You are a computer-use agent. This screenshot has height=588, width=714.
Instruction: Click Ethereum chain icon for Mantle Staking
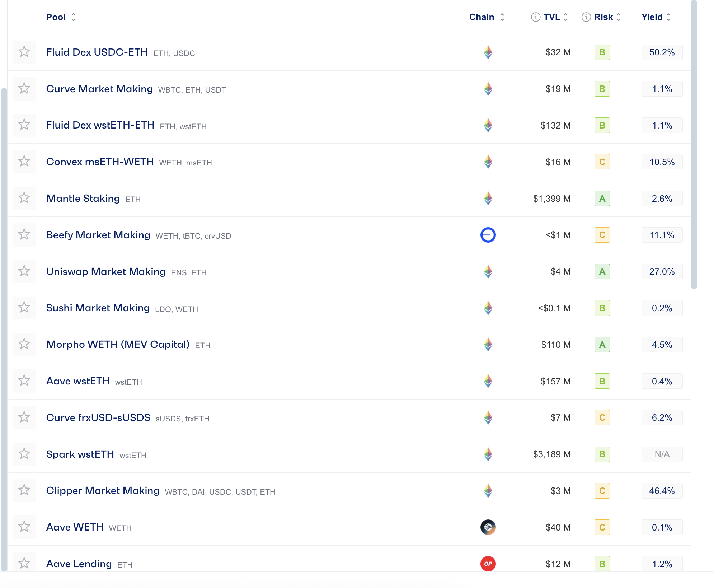[488, 199]
